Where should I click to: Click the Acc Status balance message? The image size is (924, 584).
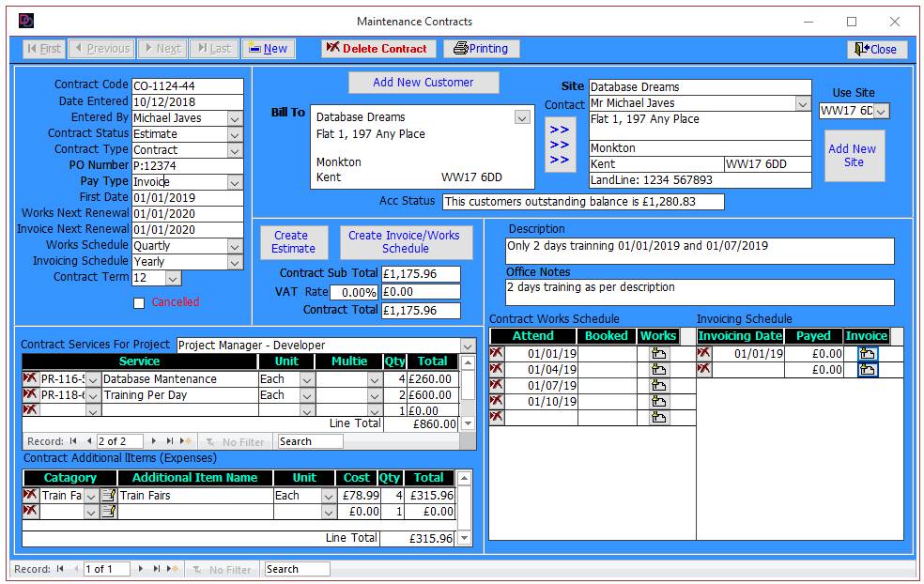coord(583,202)
